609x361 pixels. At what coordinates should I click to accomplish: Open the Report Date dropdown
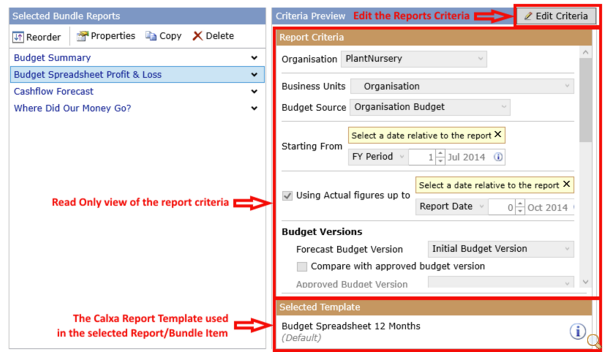(x=451, y=207)
